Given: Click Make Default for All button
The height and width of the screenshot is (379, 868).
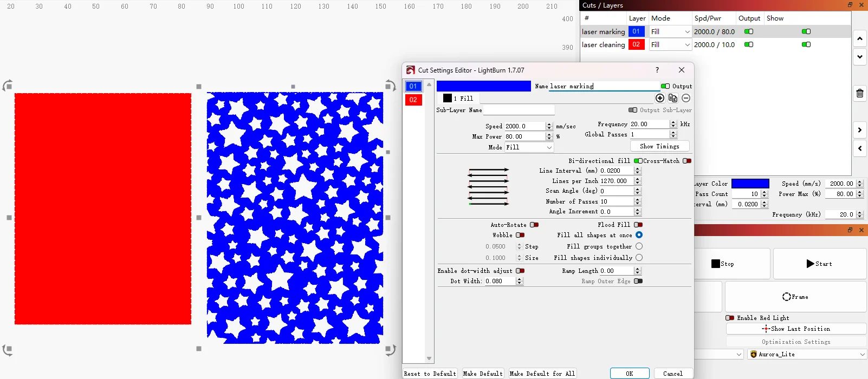Looking at the screenshot, I should (542, 374).
